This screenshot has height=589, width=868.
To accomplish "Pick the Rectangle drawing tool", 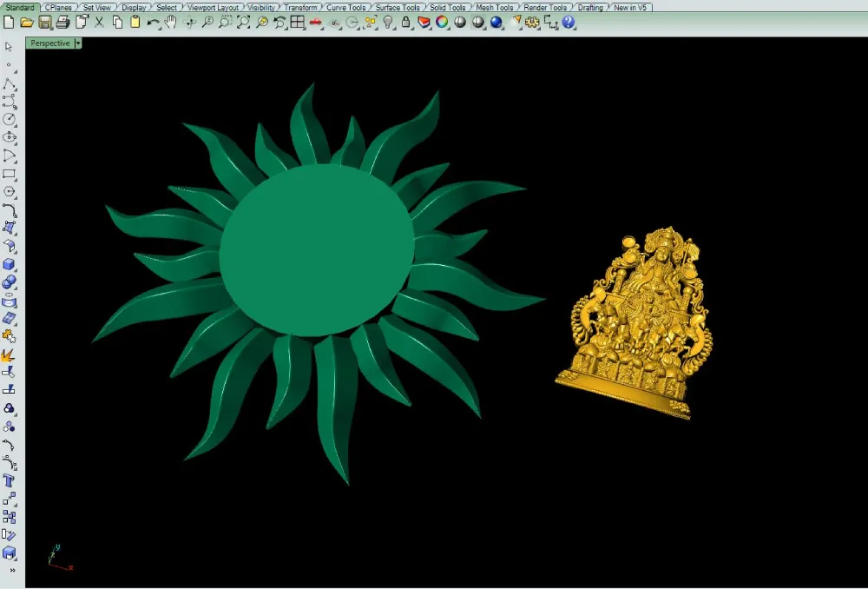I will 9,174.
